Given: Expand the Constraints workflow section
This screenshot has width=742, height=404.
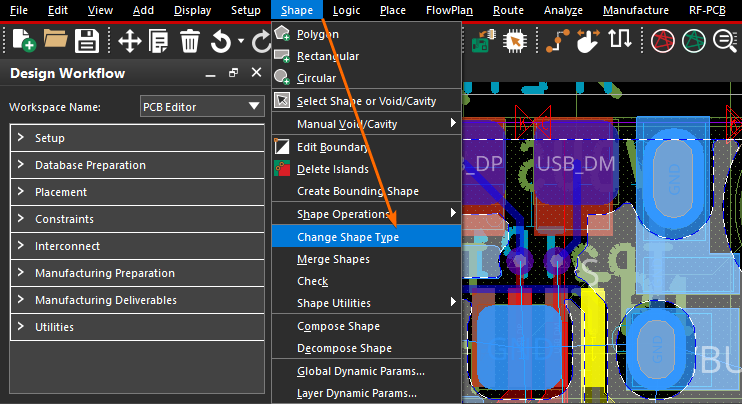Looking at the screenshot, I should coord(64,219).
